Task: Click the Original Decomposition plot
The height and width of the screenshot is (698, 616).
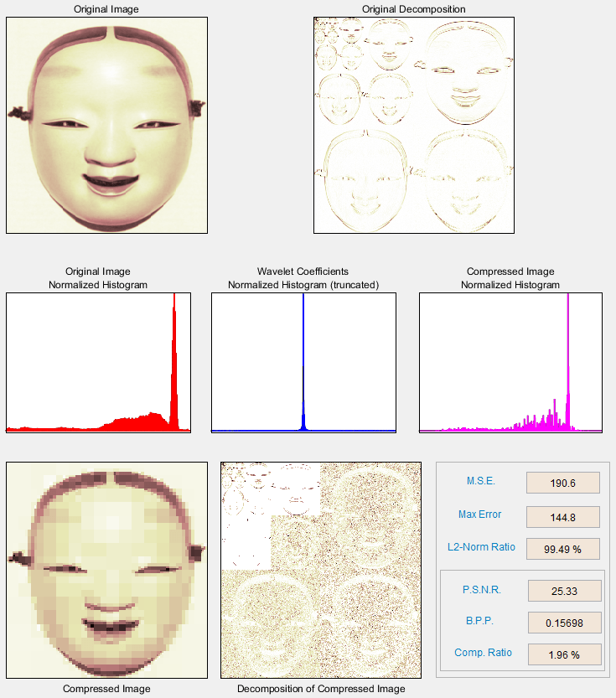Action: (414, 125)
